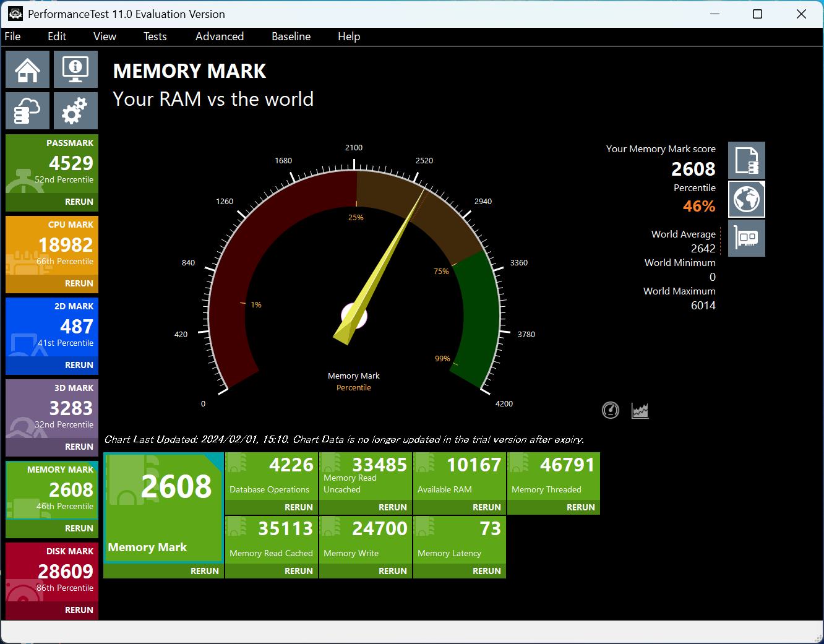Compare score online via the globe icon
The image size is (824, 644).
747,199
